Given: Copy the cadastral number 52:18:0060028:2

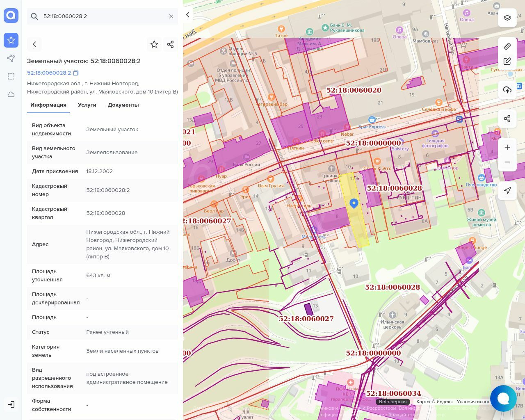Looking at the screenshot, I should click(x=76, y=73).
